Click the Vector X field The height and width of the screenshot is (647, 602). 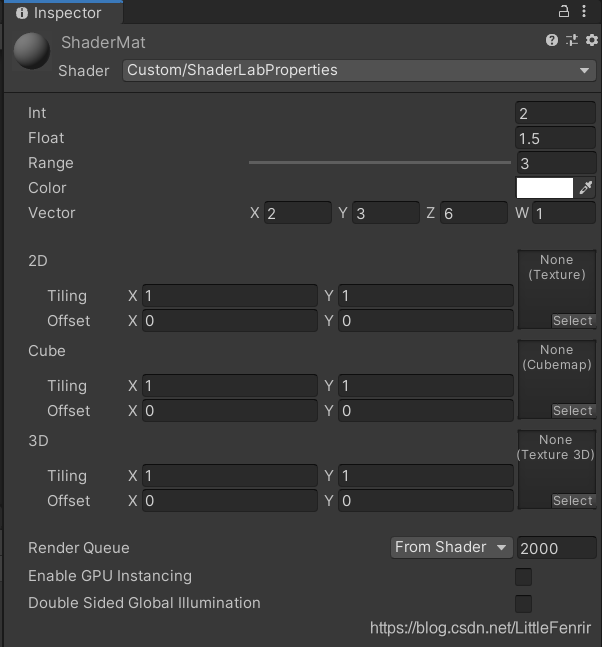tap(298, 213)
